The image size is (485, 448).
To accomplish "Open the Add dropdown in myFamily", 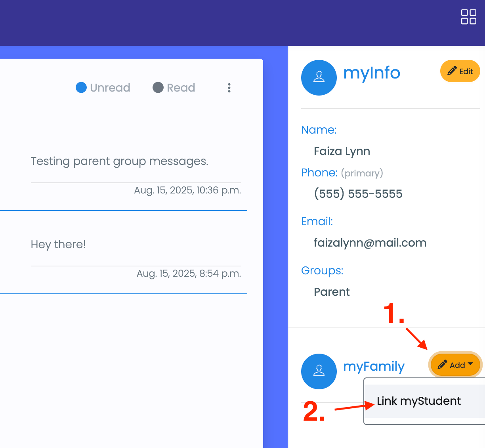I will coord(455,365).
